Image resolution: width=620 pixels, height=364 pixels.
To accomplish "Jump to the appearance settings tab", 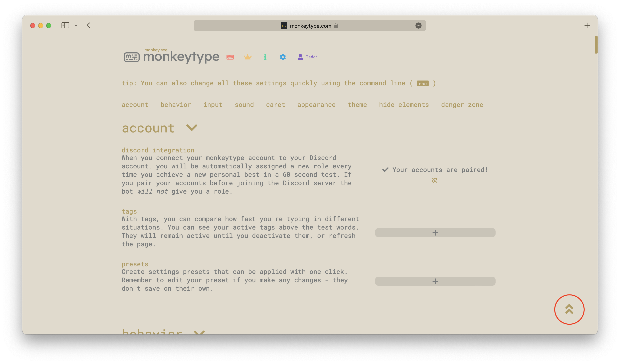I will tap(316, 105).
